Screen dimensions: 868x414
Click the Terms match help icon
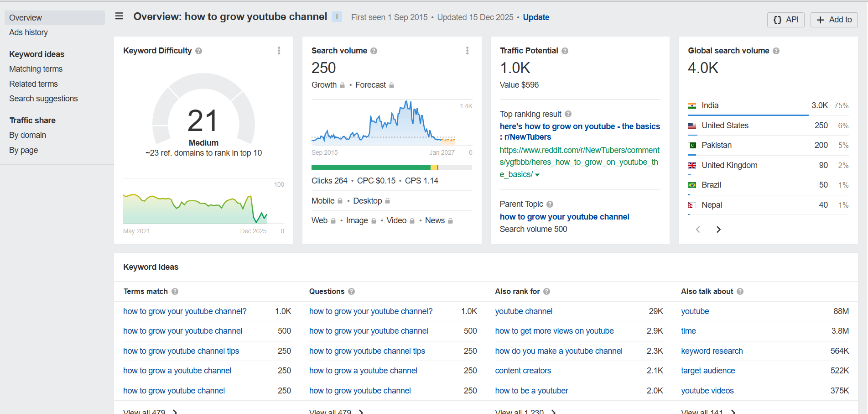175,292
